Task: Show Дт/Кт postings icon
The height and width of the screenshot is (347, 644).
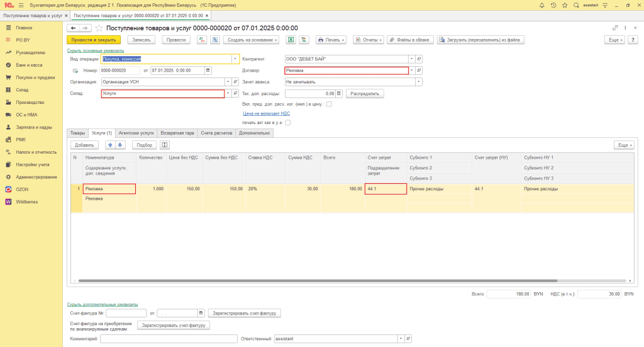Action: coord(202,40)
